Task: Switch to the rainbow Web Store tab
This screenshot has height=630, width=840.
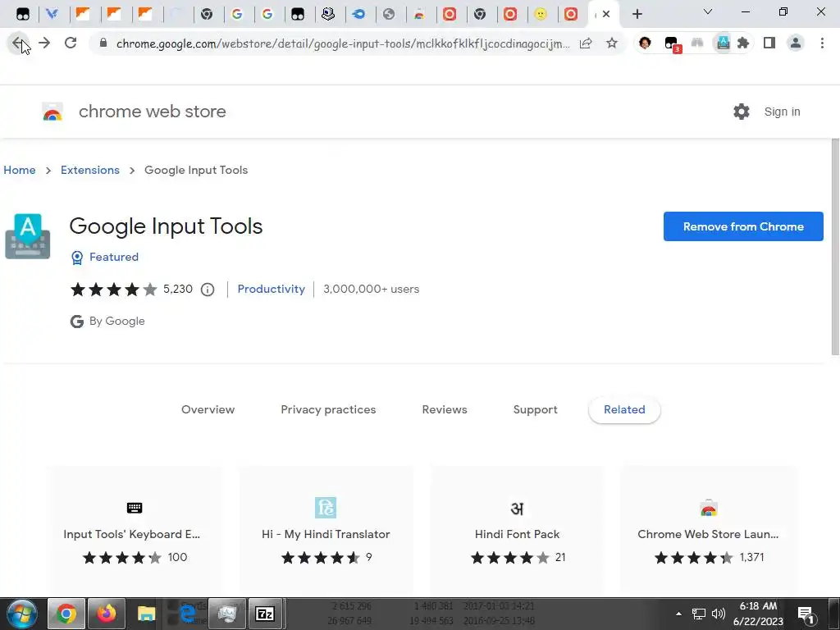Action: pos(419,14)
